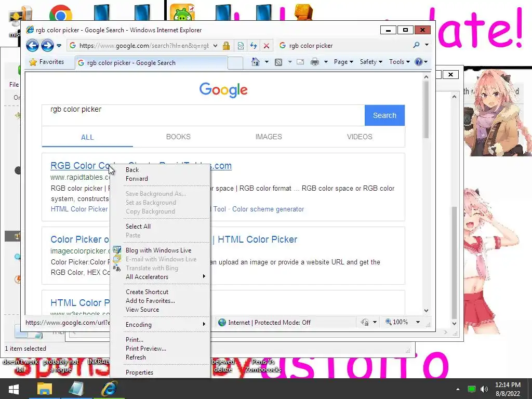Switch to the ALL results tab
Viewport: 532px width, 399px height.
87,137
